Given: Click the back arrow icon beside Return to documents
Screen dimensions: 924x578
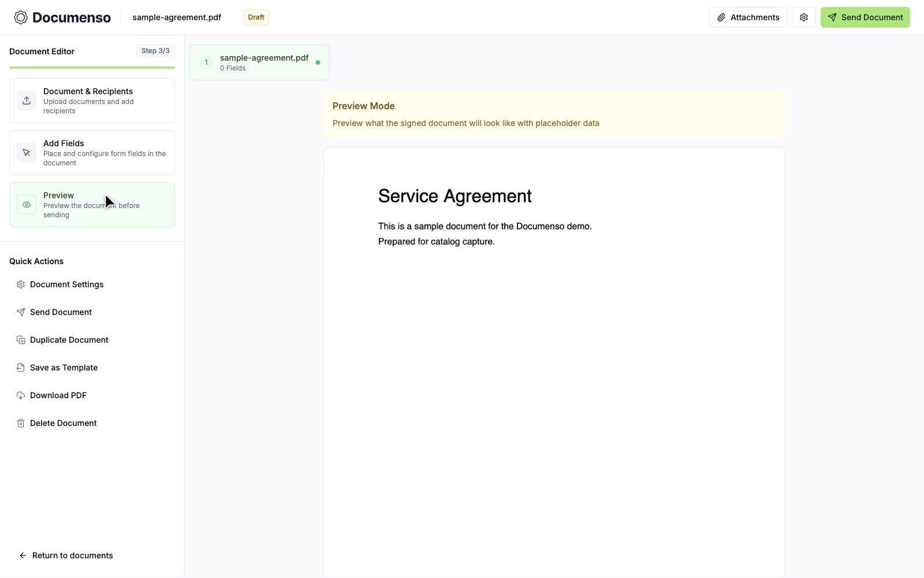Looking at the screenshot, I should (23, 555).
